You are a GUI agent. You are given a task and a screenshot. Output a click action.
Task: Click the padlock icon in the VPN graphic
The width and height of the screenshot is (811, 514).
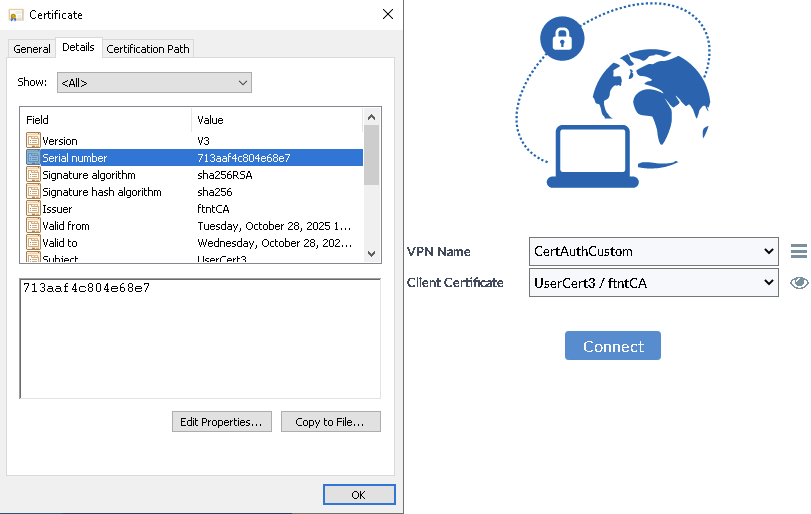tap(561, 39)
